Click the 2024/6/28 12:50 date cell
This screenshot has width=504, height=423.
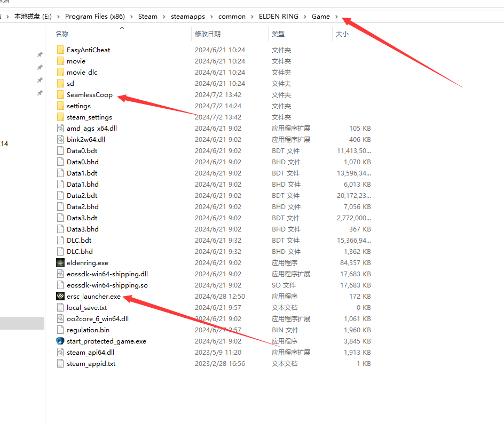(220, 297)
